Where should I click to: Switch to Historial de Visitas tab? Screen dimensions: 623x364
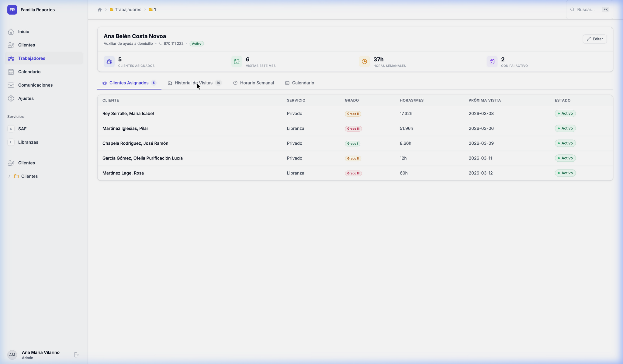tap(194, 83)
